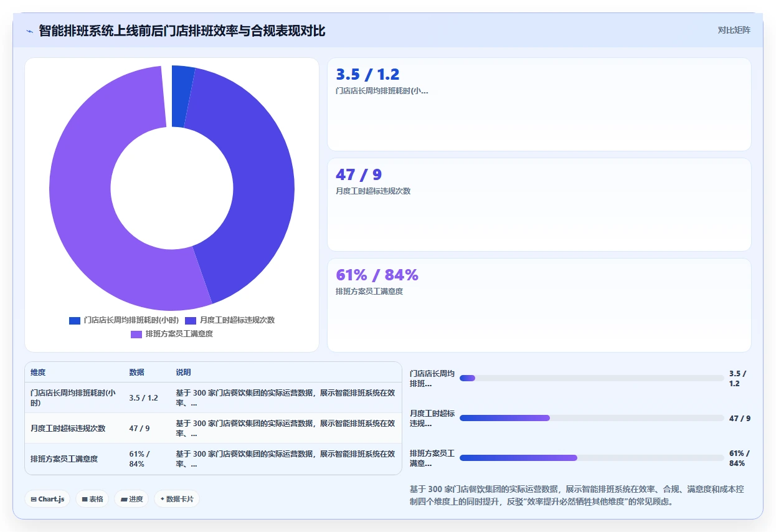Toggle the 门店店长周均排班耗时(小时) legend swatch
This screenshot has height=532, width=776.
75,320
